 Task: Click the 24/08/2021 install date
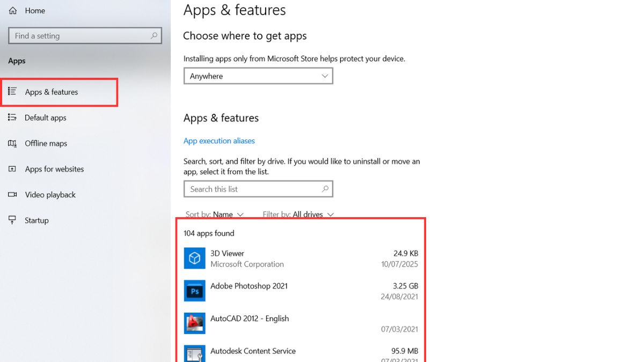point(400,297)
